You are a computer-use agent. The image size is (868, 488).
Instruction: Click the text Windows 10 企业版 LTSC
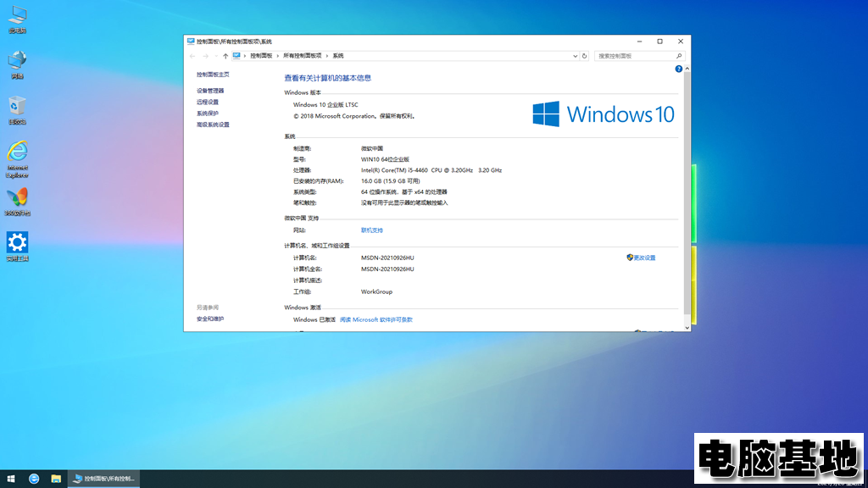[325, 104]
